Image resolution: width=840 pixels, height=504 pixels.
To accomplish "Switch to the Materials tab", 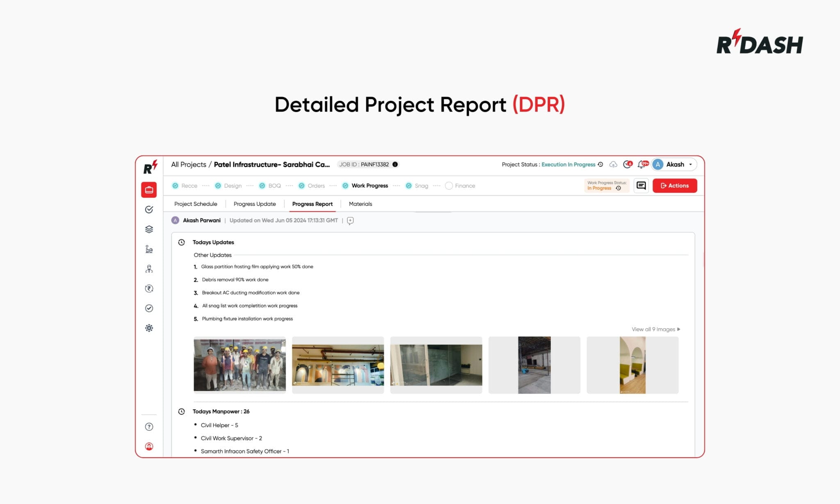I will 360,204.
